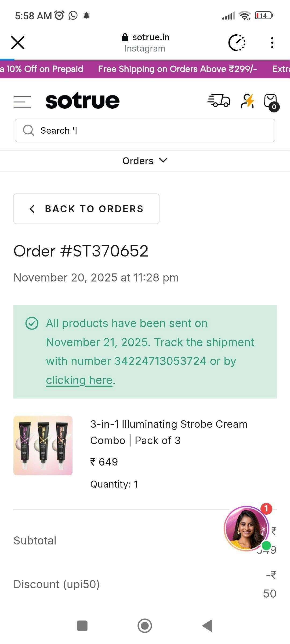Tap the Free Shipping promo banner
Image resolution: width=290 pixels, height=644 pixels.
pos(178,69)
